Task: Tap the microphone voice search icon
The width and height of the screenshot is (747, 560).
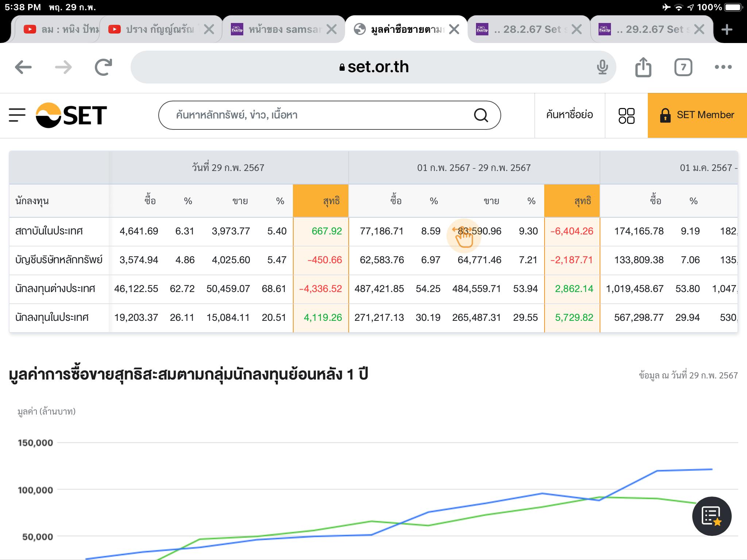Action: pyautogui.click(x=602, y=67)
